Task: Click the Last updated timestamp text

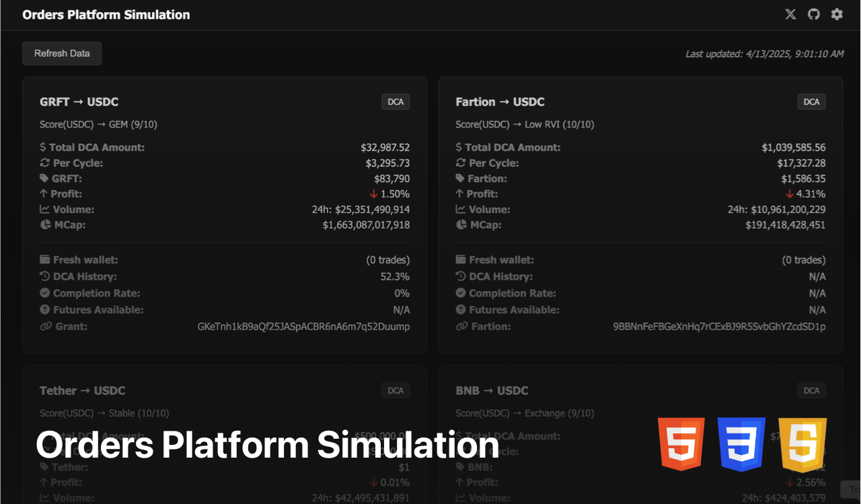Action: tap(764, 54)
